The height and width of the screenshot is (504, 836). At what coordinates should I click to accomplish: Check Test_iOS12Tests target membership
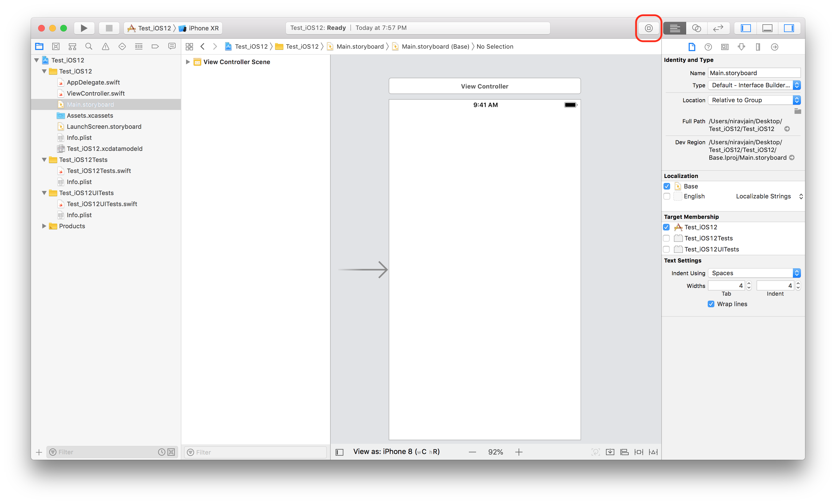tap(666, 238)
